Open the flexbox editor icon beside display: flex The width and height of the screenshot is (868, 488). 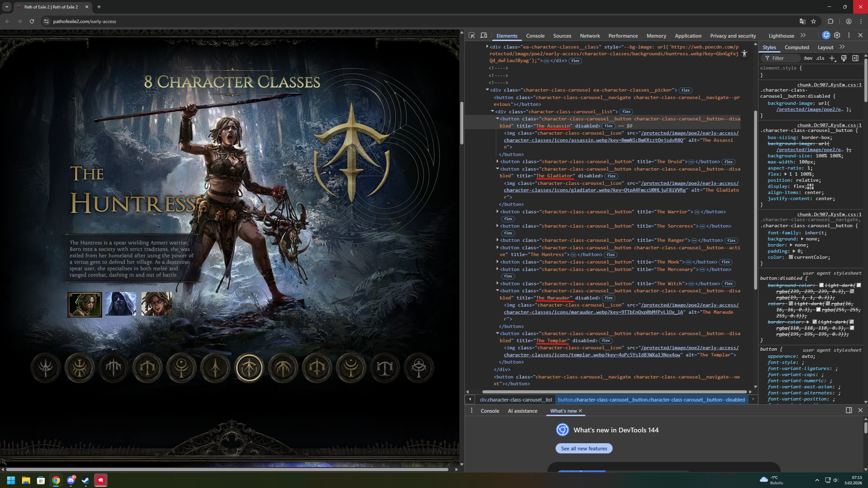coord(811,187)
